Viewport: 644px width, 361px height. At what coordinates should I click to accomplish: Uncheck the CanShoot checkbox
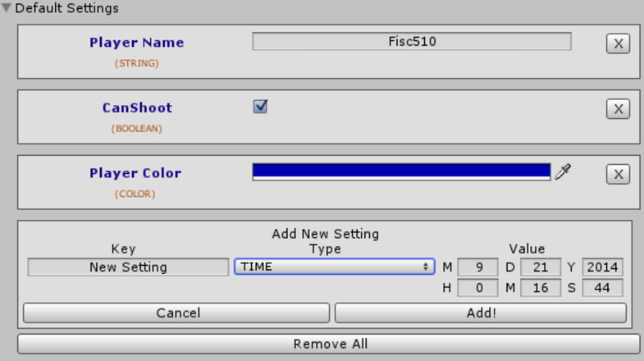click(260, 107)
